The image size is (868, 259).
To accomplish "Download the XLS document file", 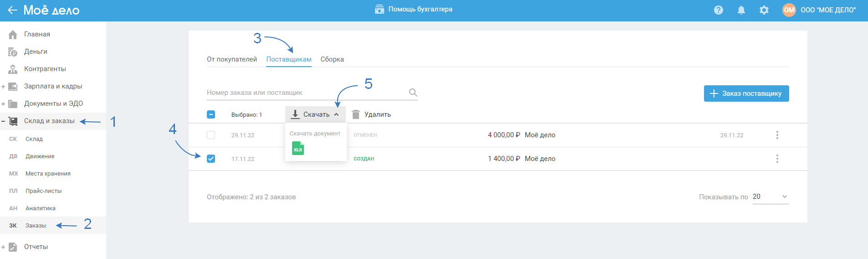I will pyautogui.click(x=298, y=149).
